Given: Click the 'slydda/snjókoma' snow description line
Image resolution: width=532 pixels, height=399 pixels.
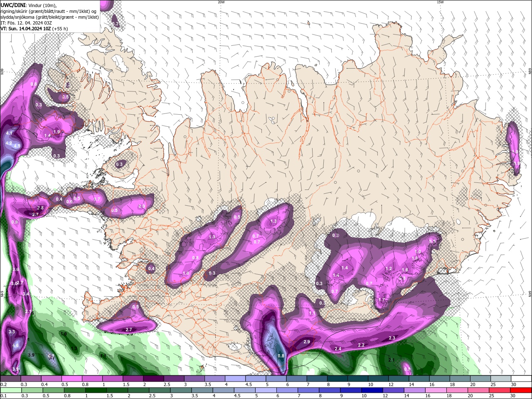Looking at the screenshot, I should (x=49, y=17).
